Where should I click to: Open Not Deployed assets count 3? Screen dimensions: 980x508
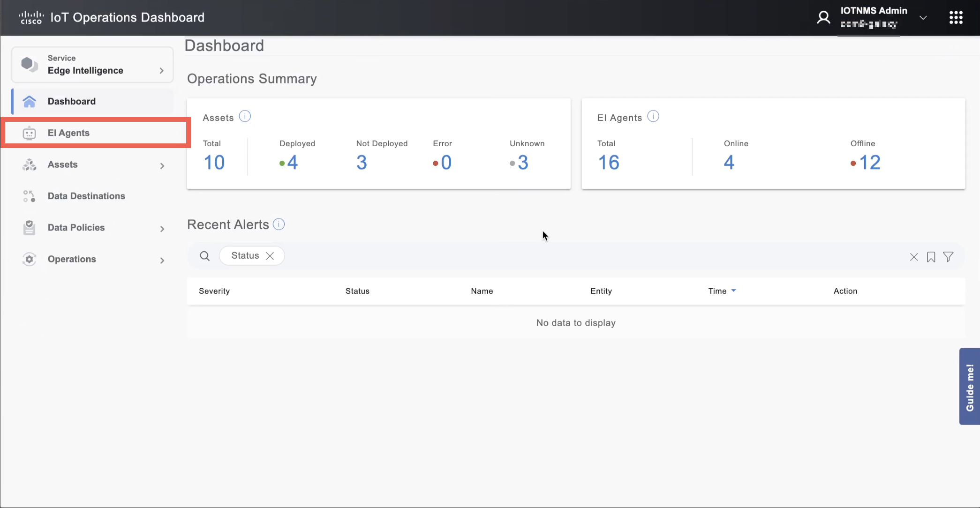click(x=362, y=163)
